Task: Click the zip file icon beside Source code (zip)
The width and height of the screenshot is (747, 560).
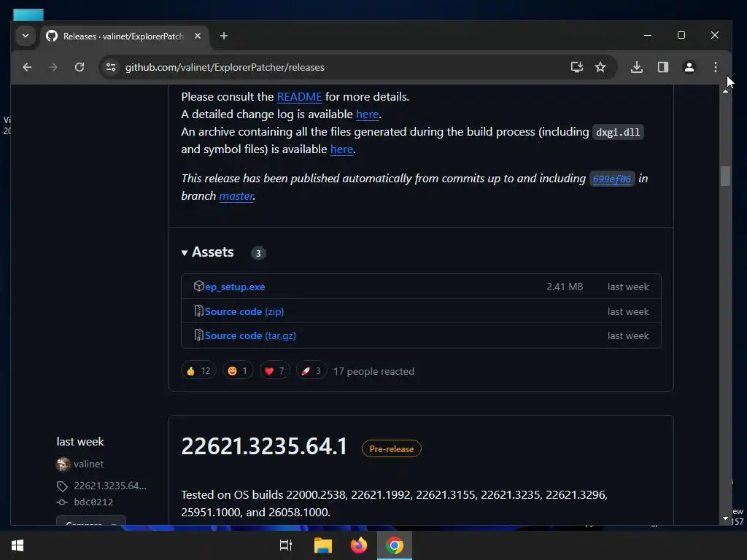Action: pyautogui.click(x=198, y=311)
